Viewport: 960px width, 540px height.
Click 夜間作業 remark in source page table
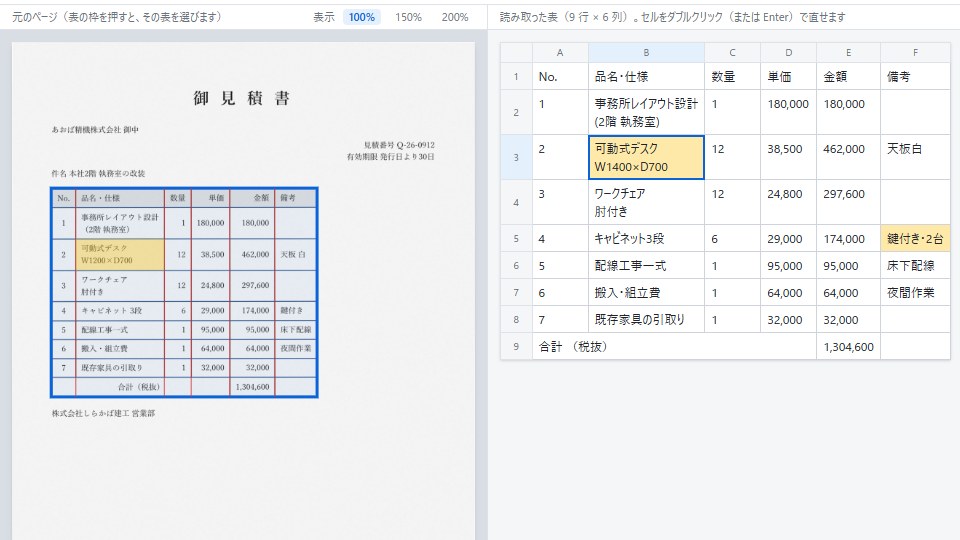point(296,348)
